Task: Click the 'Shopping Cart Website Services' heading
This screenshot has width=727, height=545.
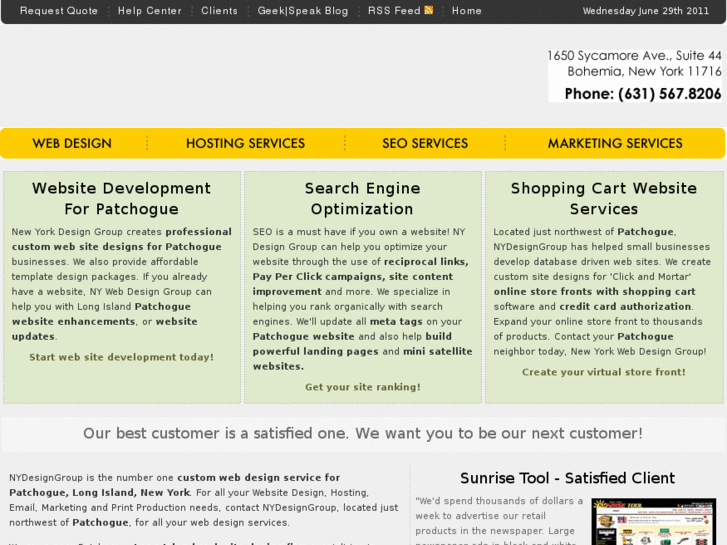Action: click(604, 199)
